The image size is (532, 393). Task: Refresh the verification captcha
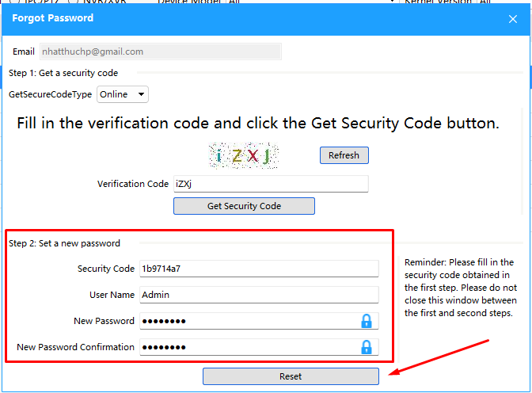coord(344,155)
